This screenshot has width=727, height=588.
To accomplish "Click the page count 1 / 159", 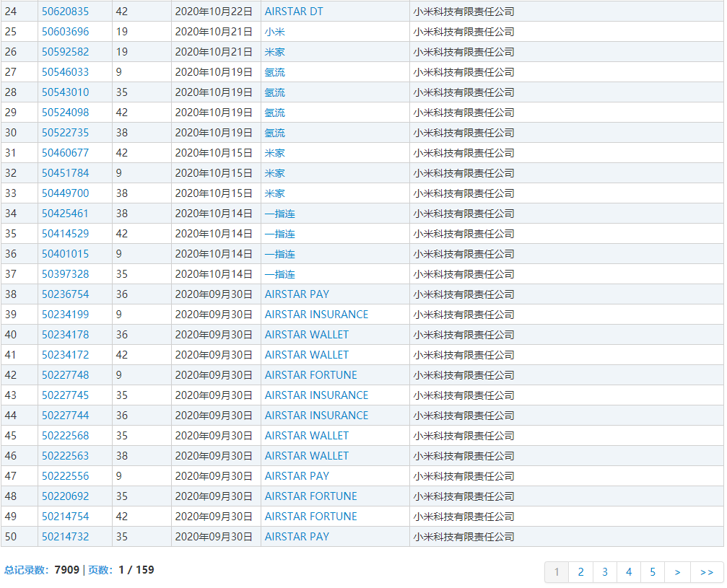I will (136, 570).
